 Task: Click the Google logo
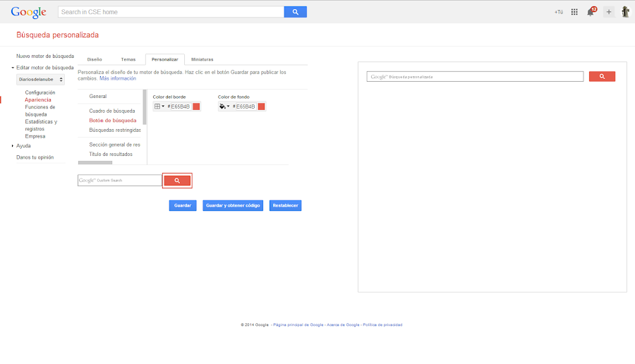pos(28,12)
